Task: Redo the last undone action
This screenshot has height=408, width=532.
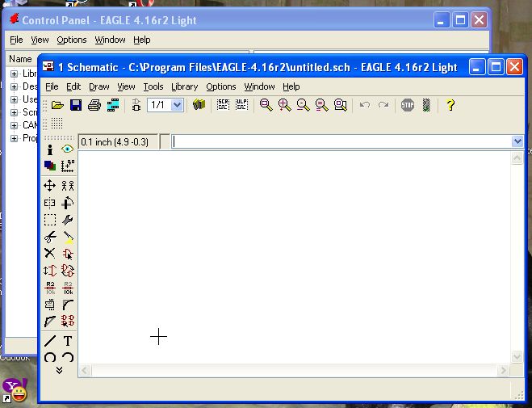Action: point(383,105)
